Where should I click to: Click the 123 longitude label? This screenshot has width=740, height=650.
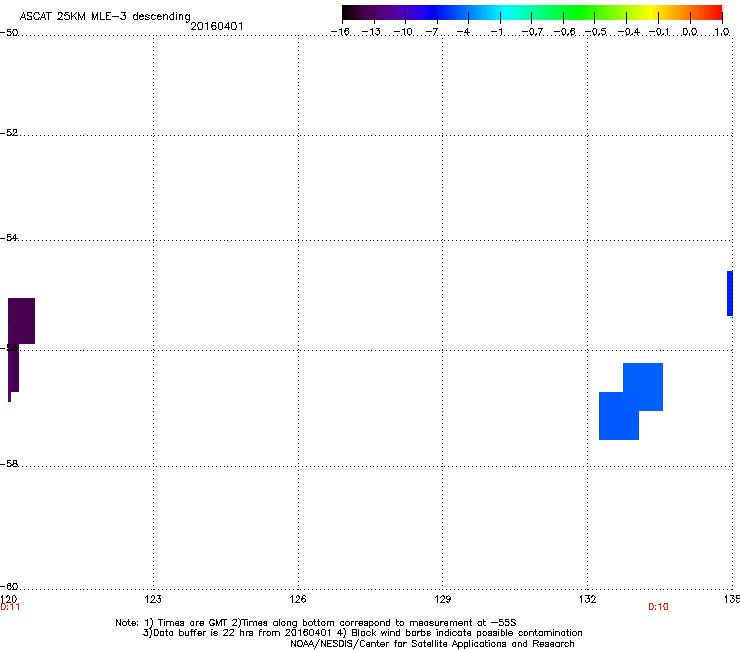point(153,599)
